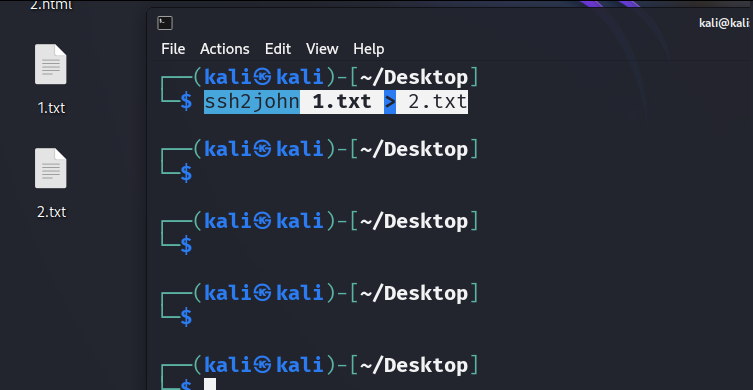Click the > redirect operator in command
753x390 pixels.
390,102
